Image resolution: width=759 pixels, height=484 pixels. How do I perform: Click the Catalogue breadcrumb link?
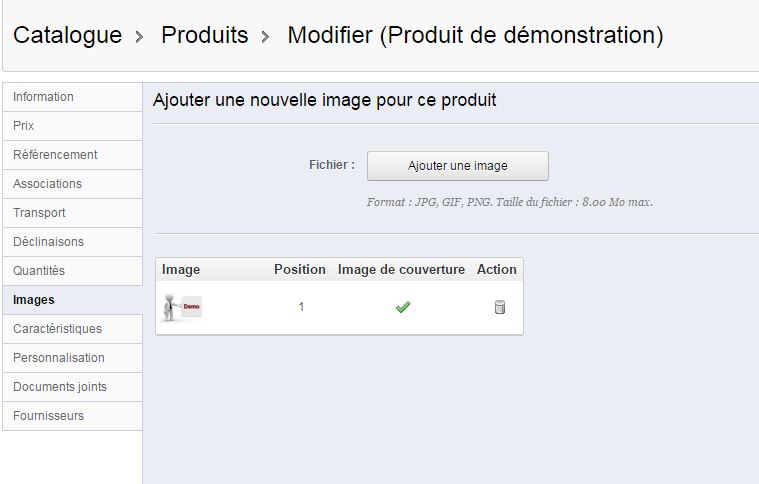point(68,35)
